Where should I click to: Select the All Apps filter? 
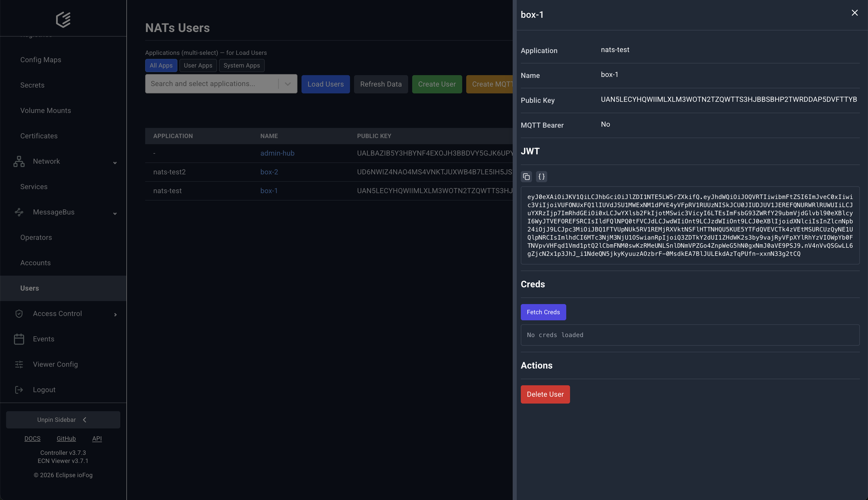pyautogui.click(x=161, y=65)
